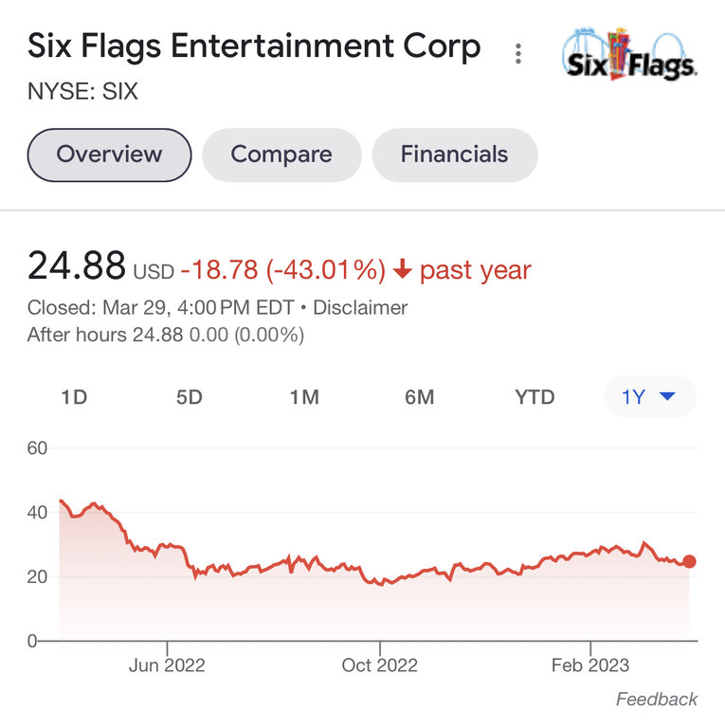The height and width of the screenshot is (728, 725).
Task: Open the three-dot more options menu
Action: tap(517, 53)
